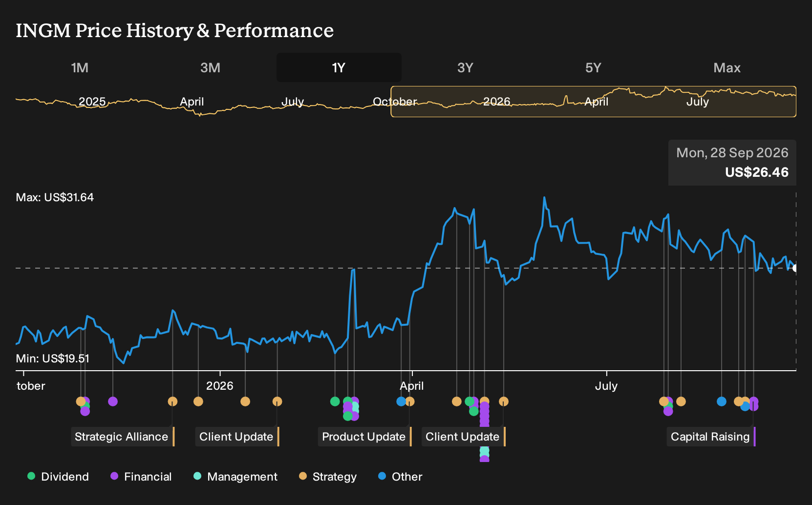Select the purple Financial dot above Capital Raising
812x505 pixels.
754,402
